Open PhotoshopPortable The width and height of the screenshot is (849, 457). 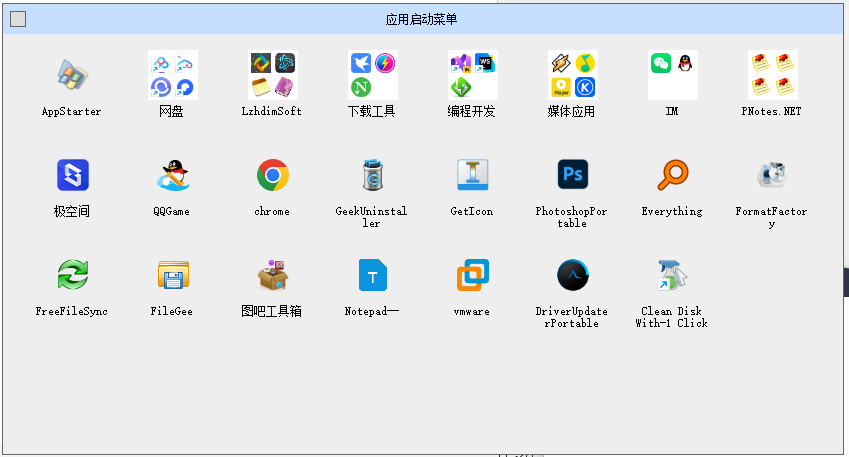tap(572, 175)
